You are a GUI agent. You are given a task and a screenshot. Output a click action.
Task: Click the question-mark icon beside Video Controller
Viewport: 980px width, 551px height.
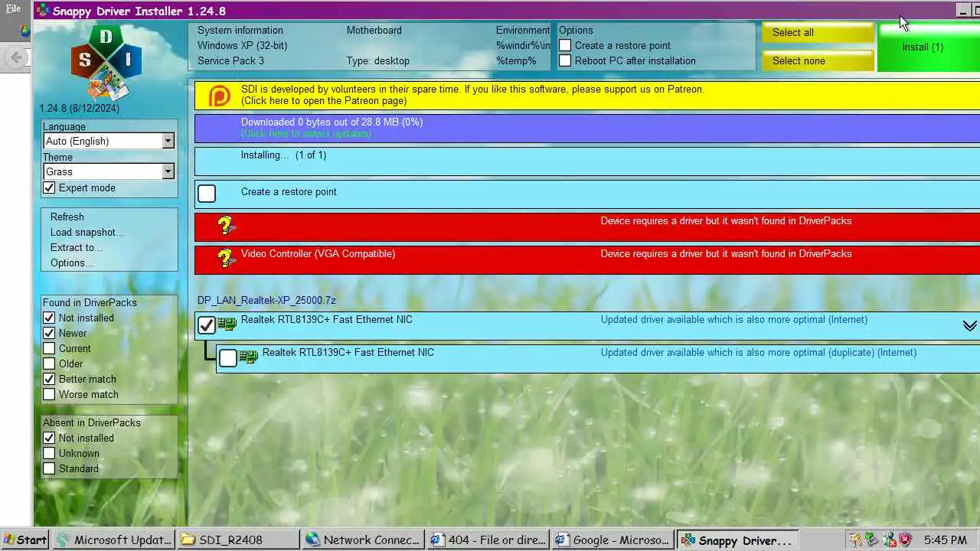(x=225, y=259)
